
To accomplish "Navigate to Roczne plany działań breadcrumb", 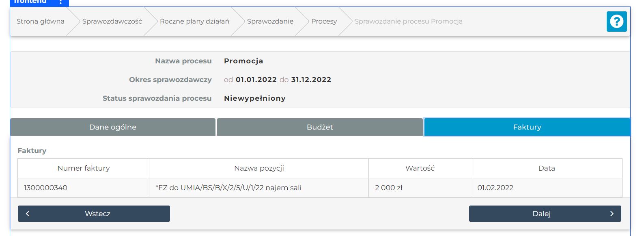I will (x=194, y=22).
